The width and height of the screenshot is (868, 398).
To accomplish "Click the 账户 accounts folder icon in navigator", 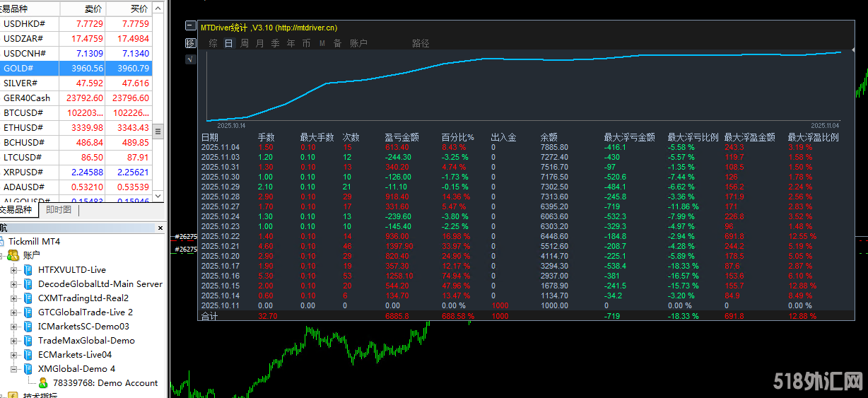I will click(x=13, y=255).
